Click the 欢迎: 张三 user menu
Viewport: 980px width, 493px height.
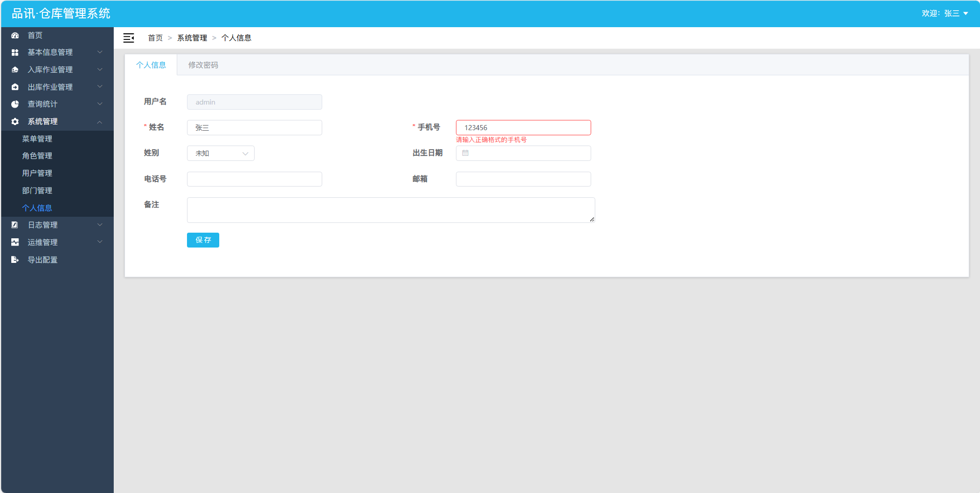945,13
